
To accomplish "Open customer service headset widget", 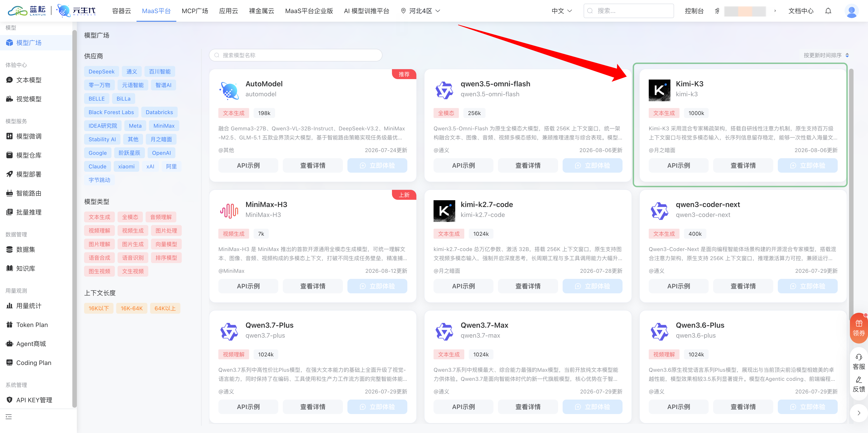I will (x=859, y=362).
